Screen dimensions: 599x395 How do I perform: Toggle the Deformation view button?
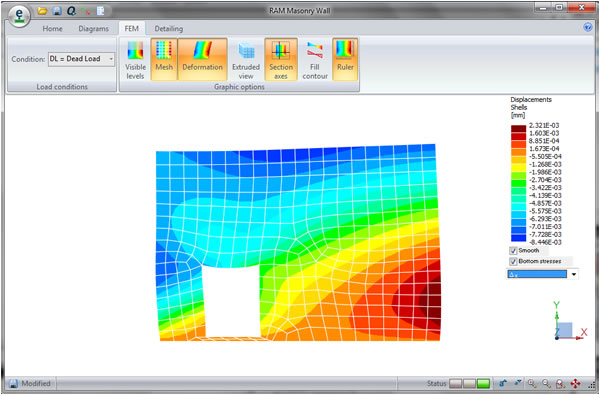point(202,60)
